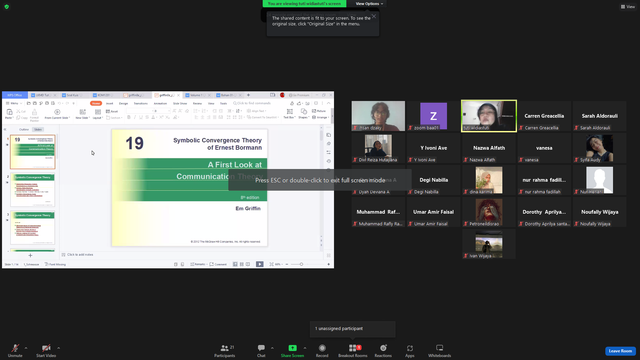Viewport: 640px width, 360px height.
Task: Unmute the microphone in Zoom toolbar
Action: click(15, 350)
